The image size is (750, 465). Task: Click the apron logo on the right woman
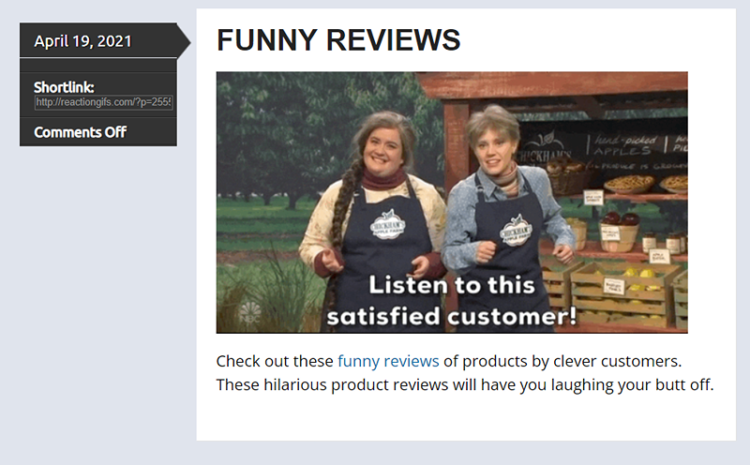(516, 231)
